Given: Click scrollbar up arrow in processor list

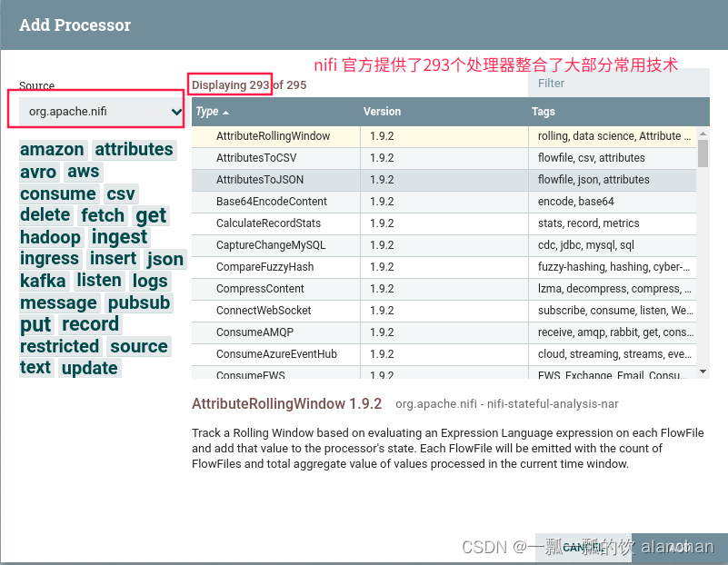Looking at the screenshot, I should (703, 134).
